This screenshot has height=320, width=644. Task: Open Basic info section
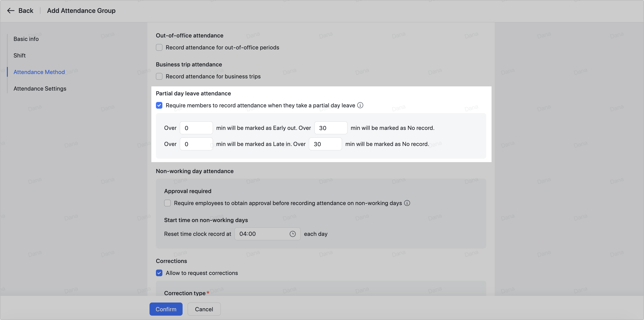tap(26, 39)
